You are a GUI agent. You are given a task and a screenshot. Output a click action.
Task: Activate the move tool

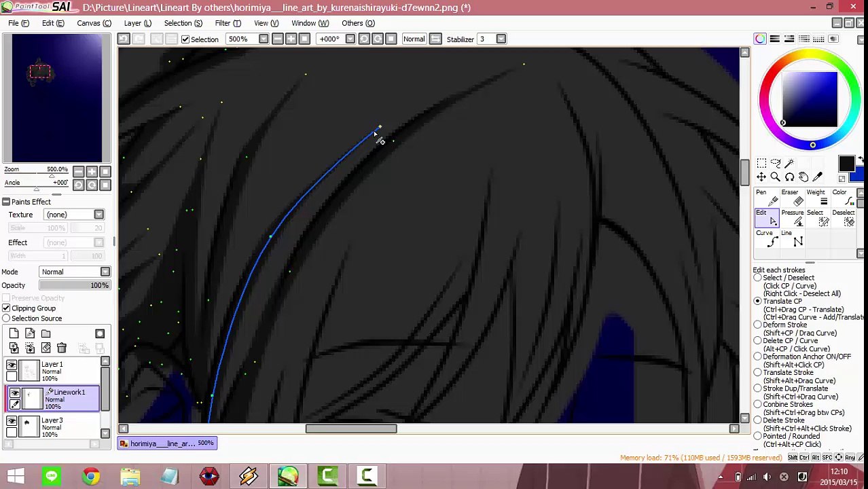point(761,177)
